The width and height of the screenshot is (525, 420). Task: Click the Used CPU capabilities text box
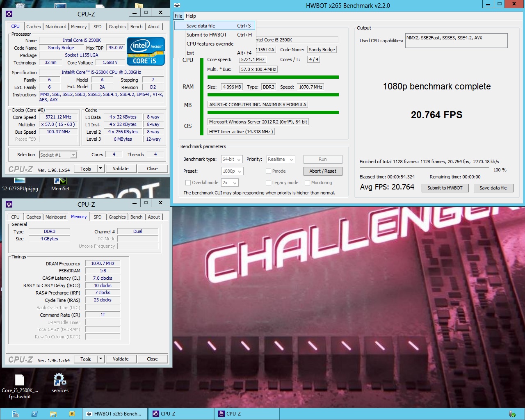(456, 41)
